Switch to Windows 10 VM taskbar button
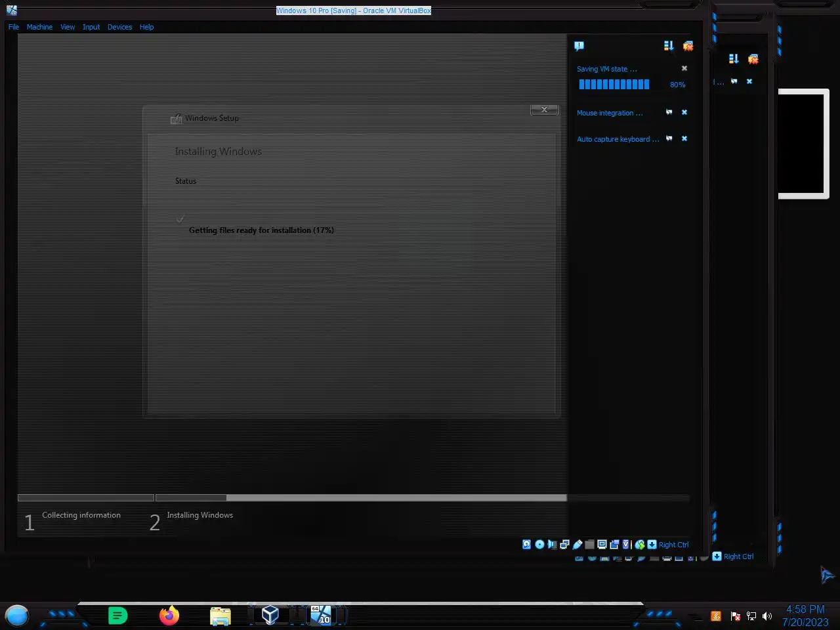The width and height of the screenshot is (840, 630). click(x=321, y=615)
